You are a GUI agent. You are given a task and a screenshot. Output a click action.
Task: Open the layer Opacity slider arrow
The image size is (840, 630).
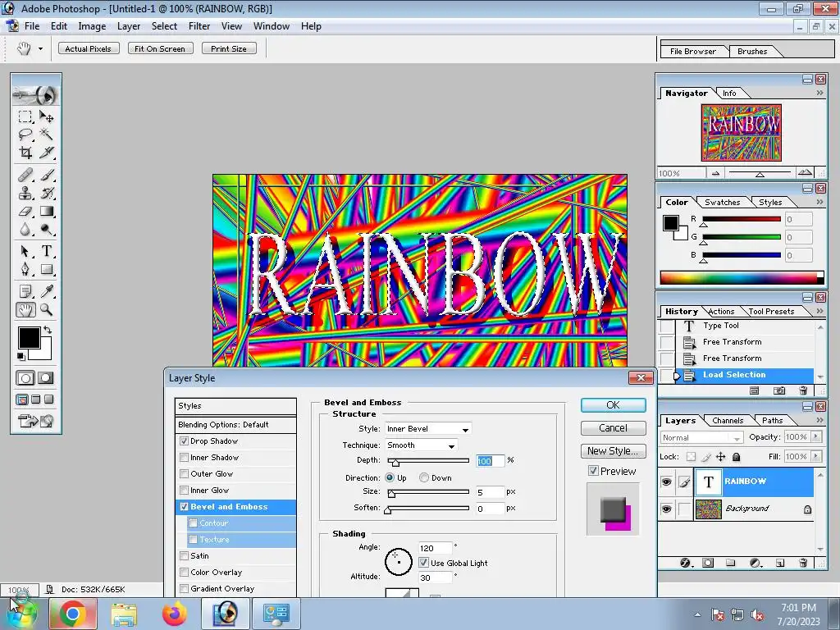816,437
